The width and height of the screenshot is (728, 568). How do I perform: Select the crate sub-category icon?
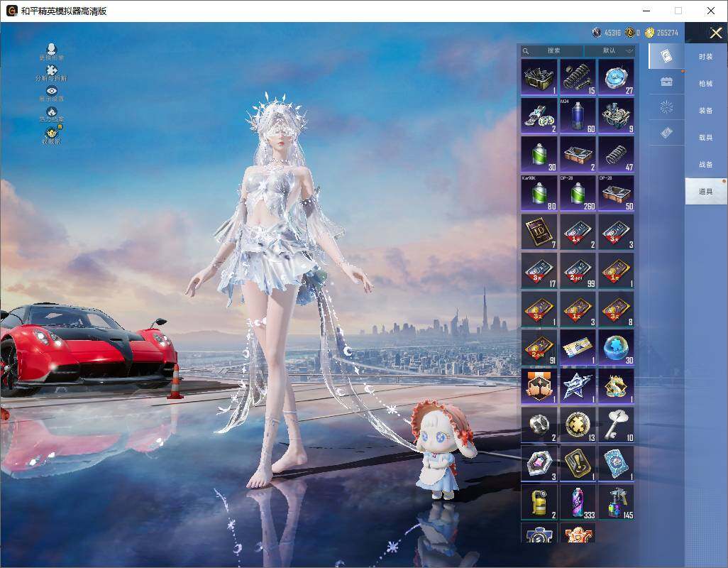click(x=666, y=82)
